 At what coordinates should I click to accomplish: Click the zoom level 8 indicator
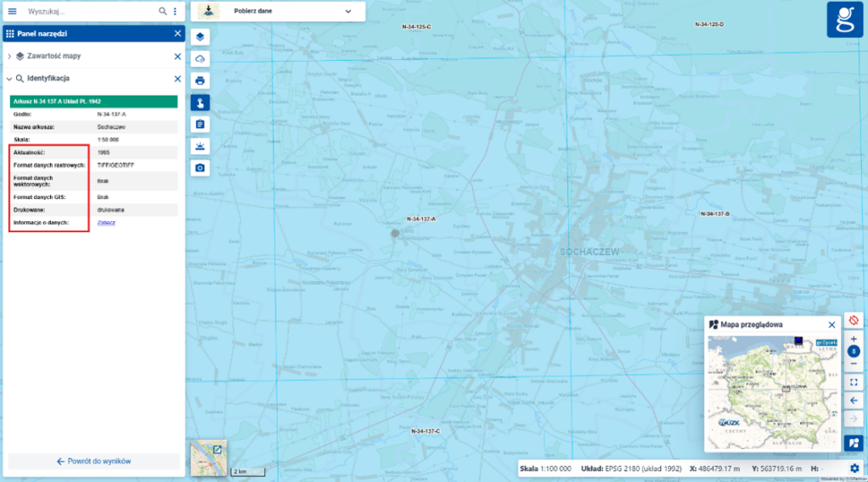click(854, 352)
